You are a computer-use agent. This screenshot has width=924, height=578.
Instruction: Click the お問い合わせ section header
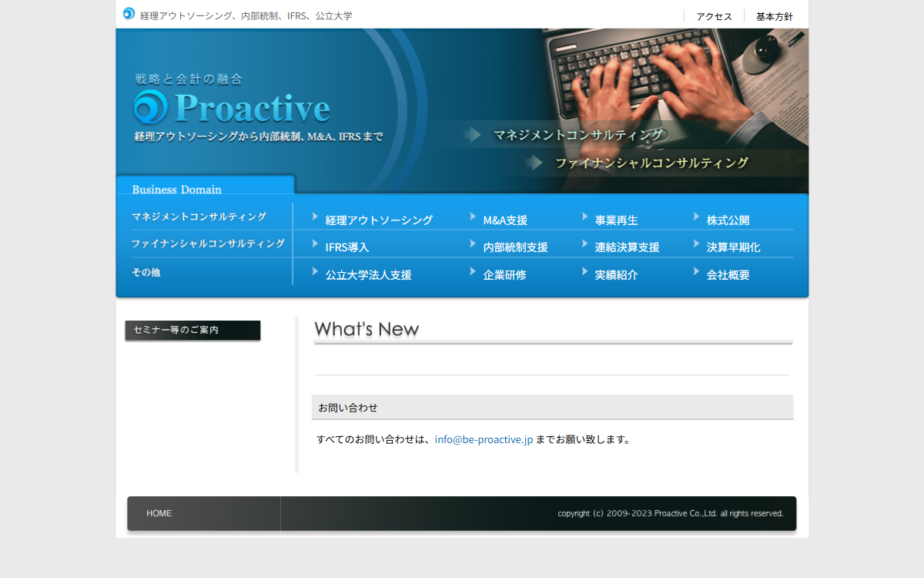tap(552, 407)
